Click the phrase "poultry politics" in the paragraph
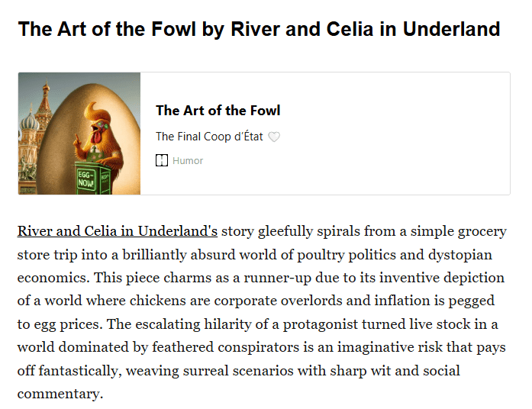The image size is (532, 409). click(329, 254)
